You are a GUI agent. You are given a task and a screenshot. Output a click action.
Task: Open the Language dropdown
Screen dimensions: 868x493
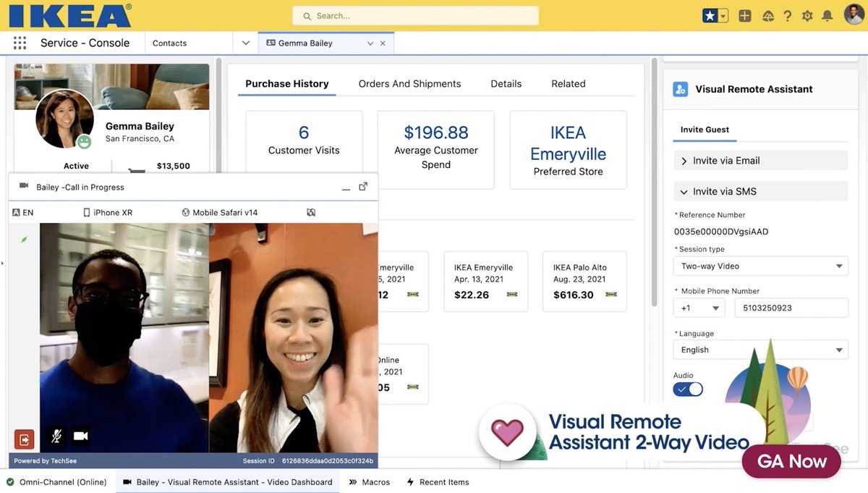760,350
